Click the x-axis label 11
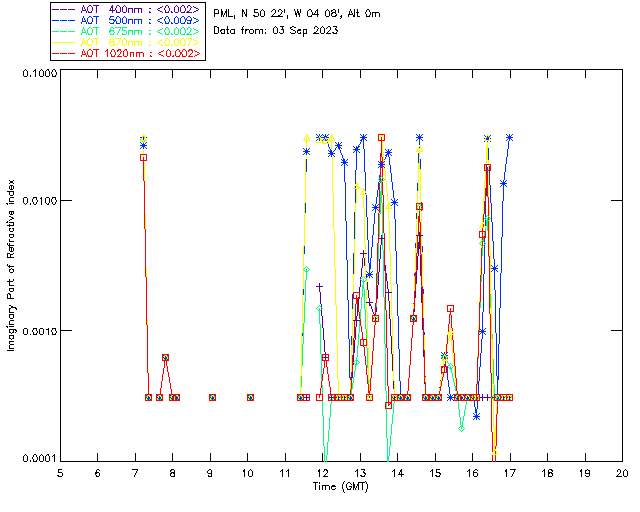640x512 pixels. pyautogui.click(x=285, y=473)
